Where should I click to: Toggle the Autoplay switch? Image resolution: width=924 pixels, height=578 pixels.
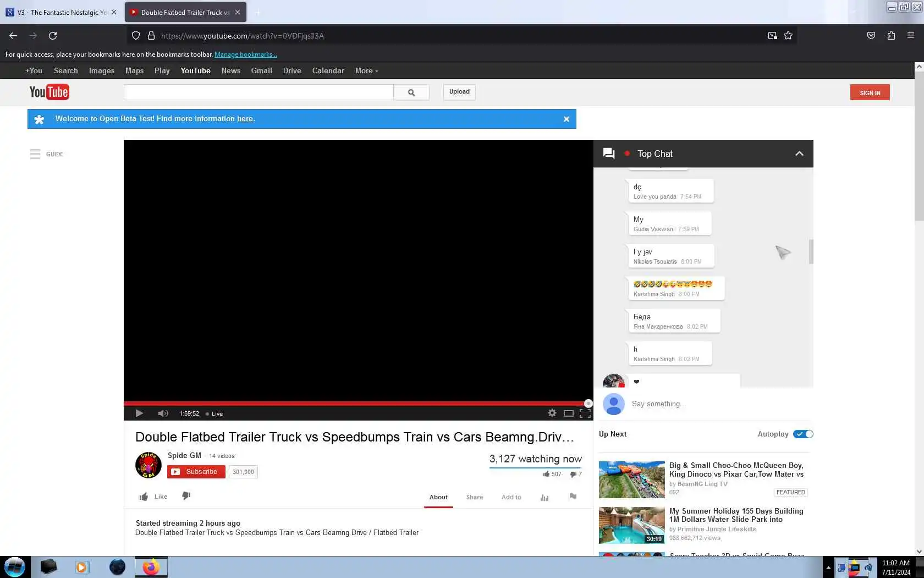803,434
